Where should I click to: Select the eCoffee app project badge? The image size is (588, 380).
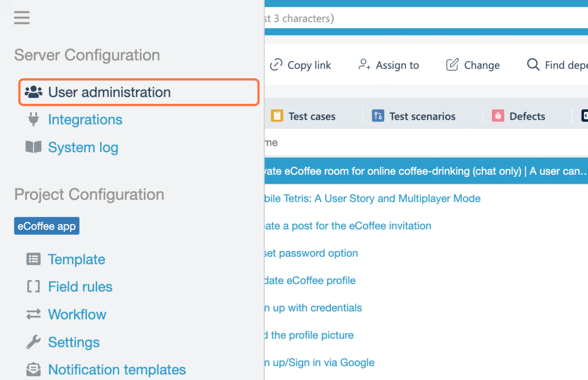click(x=47, y=226)
